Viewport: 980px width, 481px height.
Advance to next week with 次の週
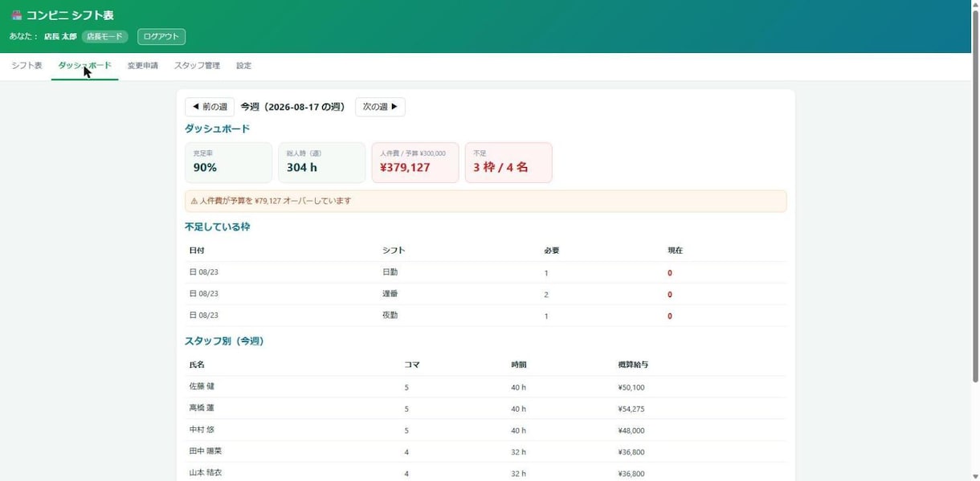(x=380, y=107)
